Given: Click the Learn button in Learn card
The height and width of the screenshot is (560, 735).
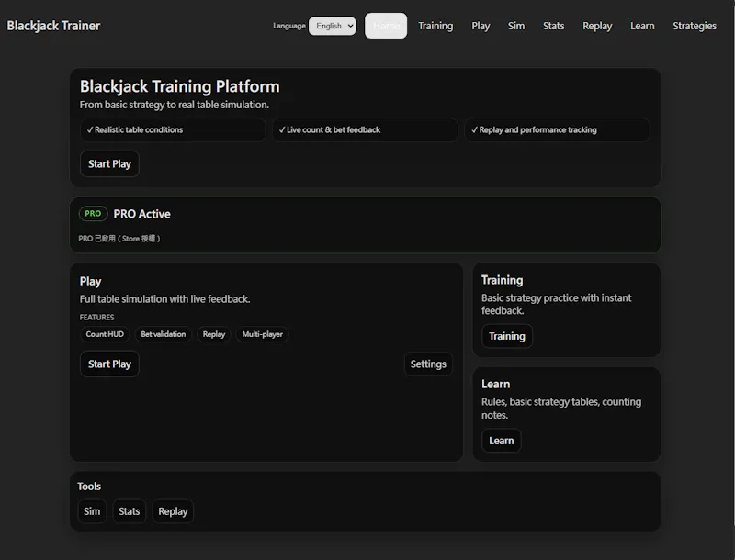Looking at the screenshot, I should [x=501, y=441].
